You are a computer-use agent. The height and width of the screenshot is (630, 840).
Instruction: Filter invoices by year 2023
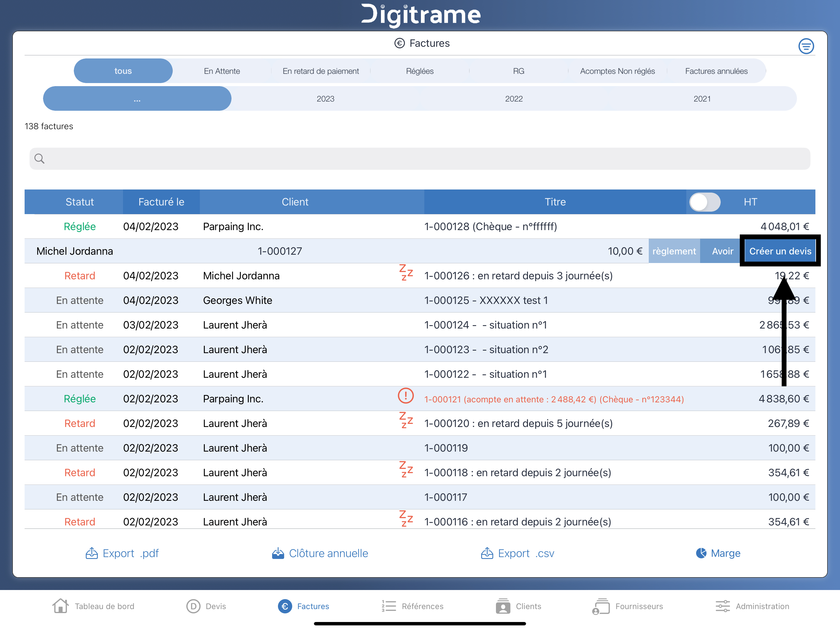pyautogui.click(x=325, y=98)
